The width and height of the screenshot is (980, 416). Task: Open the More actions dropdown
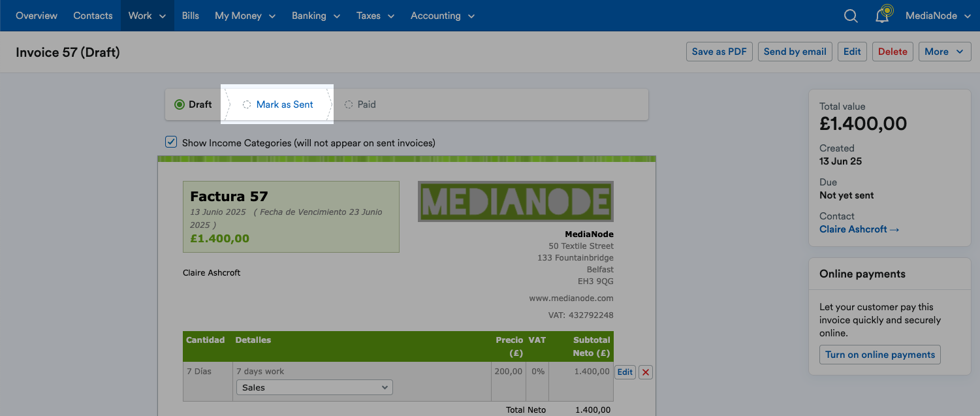pos(945,52)
